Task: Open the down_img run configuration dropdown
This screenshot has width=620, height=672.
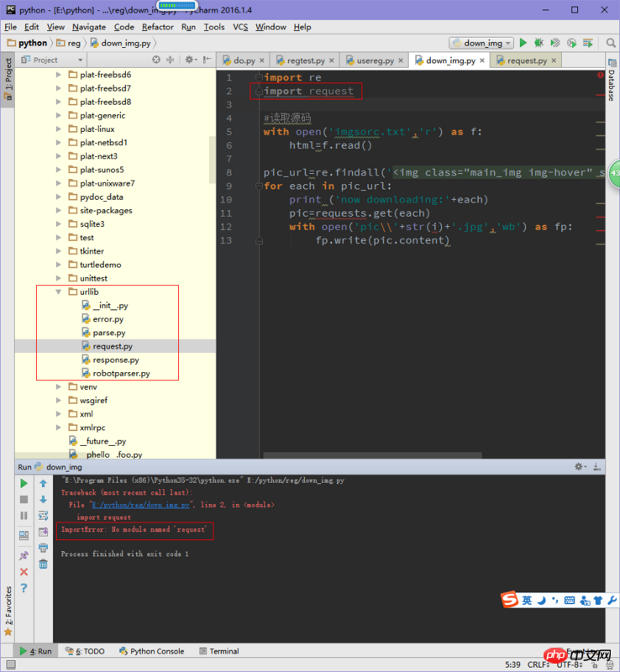Action: 481,43
